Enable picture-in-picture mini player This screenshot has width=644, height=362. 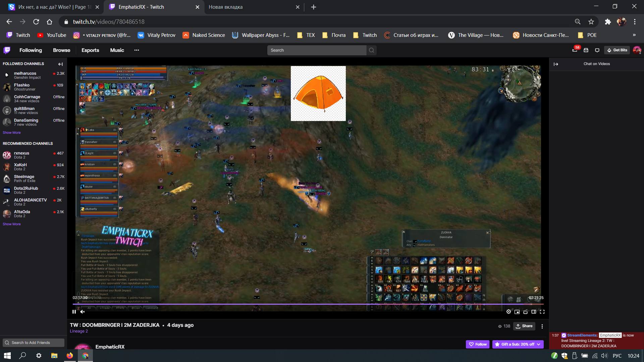point(517,312)
